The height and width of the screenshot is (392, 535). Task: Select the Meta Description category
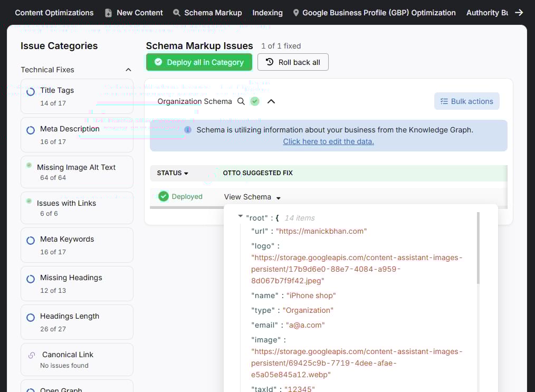[x=77, y=135]
